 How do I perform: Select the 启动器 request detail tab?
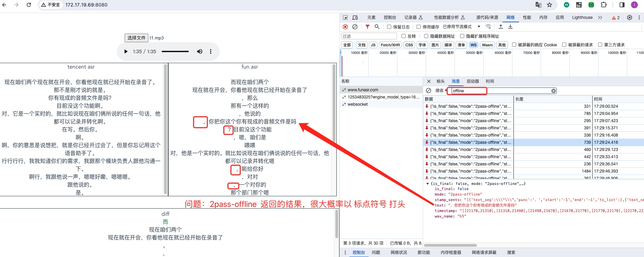[473, 81]
